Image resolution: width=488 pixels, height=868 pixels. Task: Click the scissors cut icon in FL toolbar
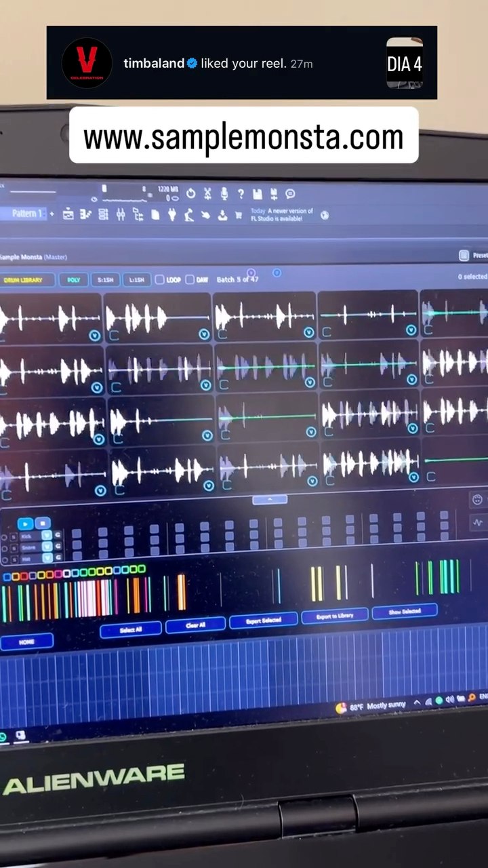tap(207, 194)
